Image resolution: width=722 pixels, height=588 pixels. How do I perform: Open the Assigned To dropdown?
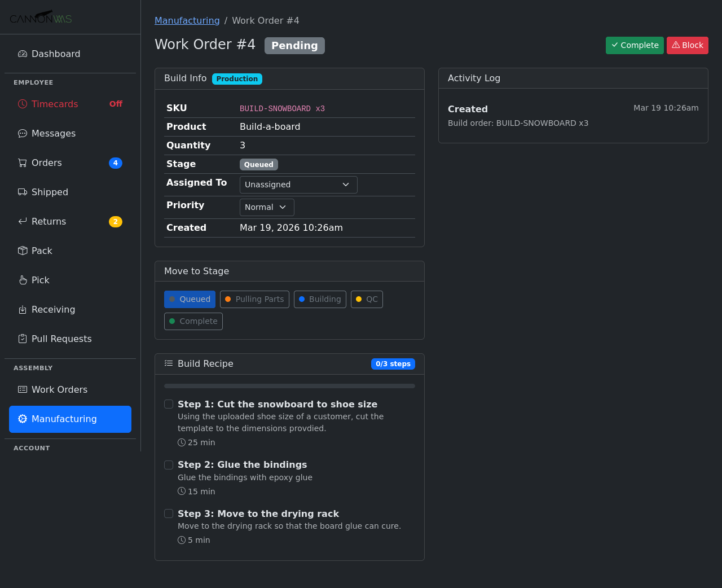(298, 185)
